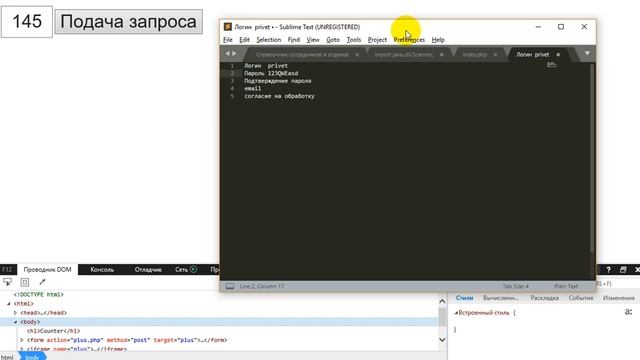The width and height of the screenshot is (640, 360).
Task: Open the Вычислени... tab in styles pane
Action: pos(501,298)
